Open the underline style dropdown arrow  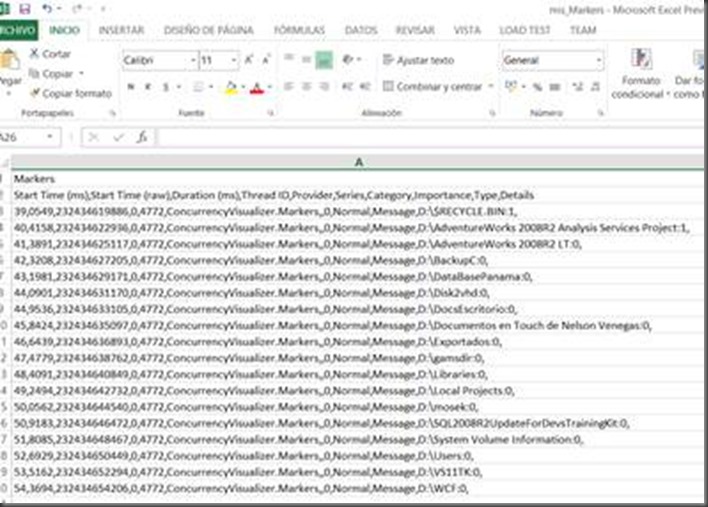click(x=179, y=87)
